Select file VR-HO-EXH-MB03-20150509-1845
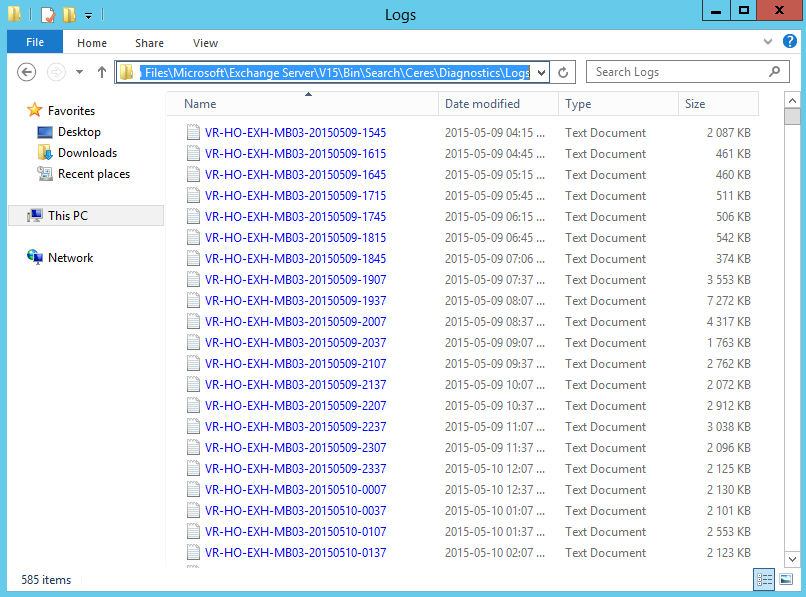This screenshot has width=806, height=597. 296,259
